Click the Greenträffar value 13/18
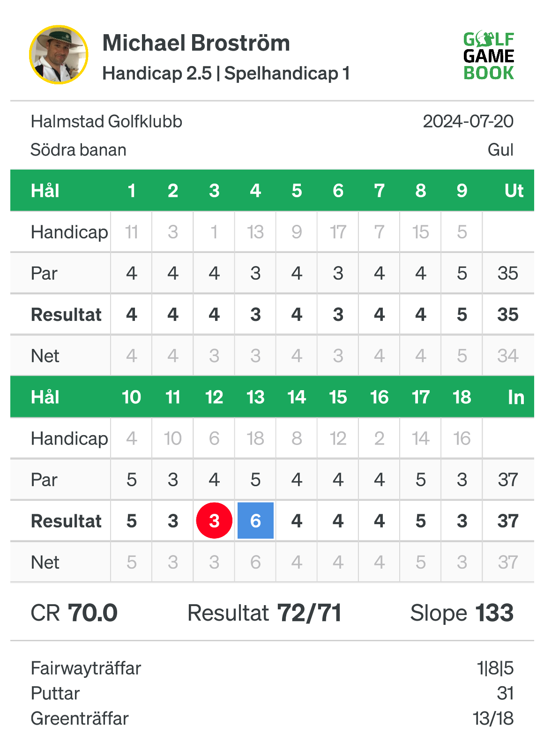 click(x=493, y=719)
